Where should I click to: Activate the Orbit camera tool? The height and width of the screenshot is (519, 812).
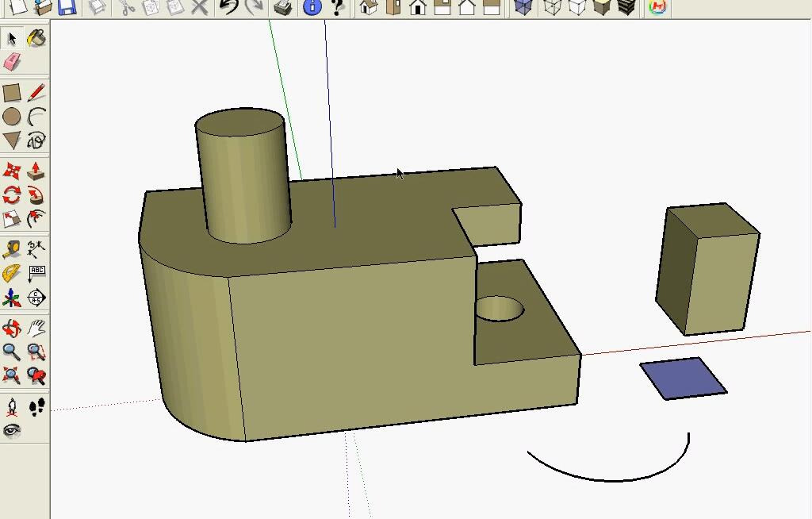tap(12, 329)
